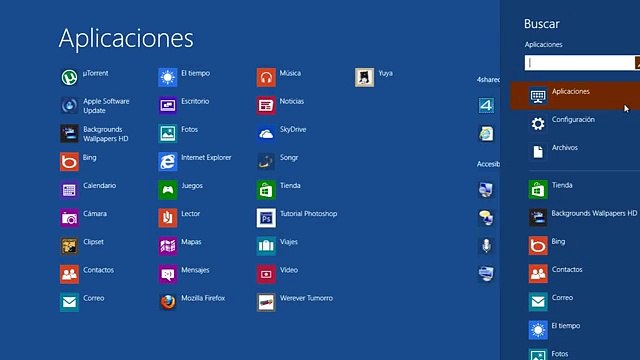The width and height of the screenshot is (640, 360).
Task: Open Fotos icon in Aplicaciones list
Action: coord(168,133)
